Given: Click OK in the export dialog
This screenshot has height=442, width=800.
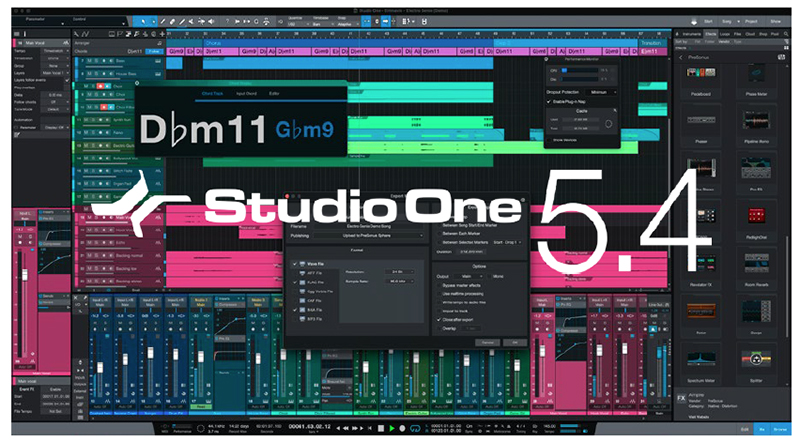Looking at the screenshot, I should coord(514,342).
